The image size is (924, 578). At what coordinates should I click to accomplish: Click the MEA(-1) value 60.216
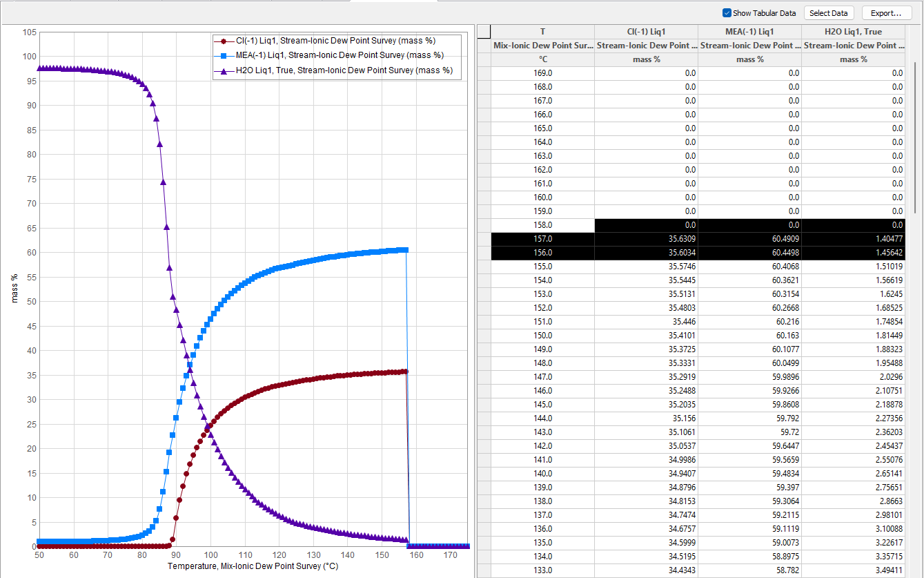click(x=749, y=322)
